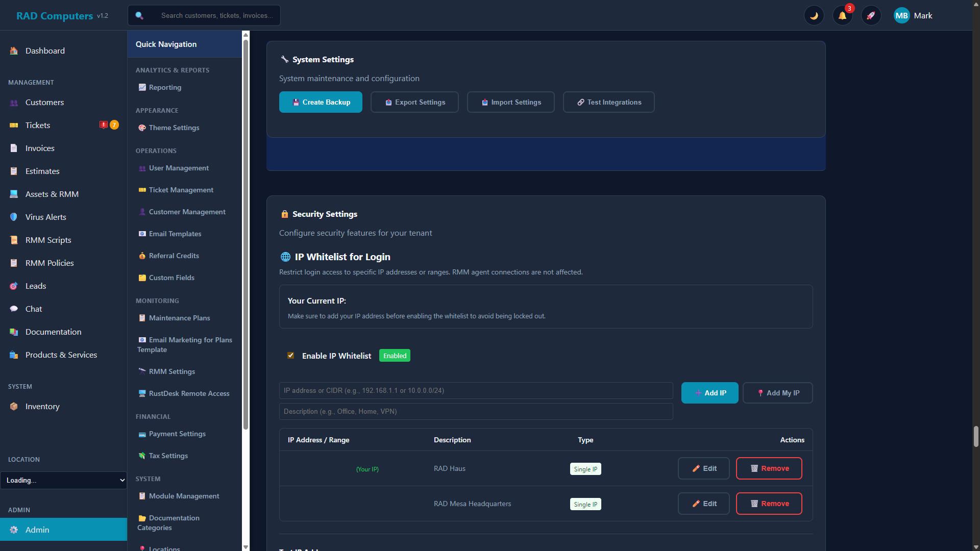Select the Leads target icon
Screen dimensions: 980x551
14,286
